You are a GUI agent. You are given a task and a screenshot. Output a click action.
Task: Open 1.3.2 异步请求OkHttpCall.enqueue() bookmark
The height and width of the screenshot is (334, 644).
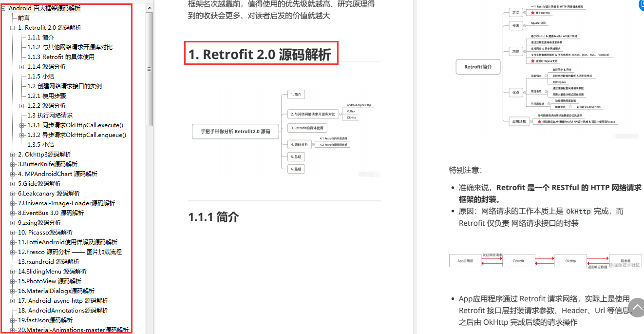pos(76,135)
